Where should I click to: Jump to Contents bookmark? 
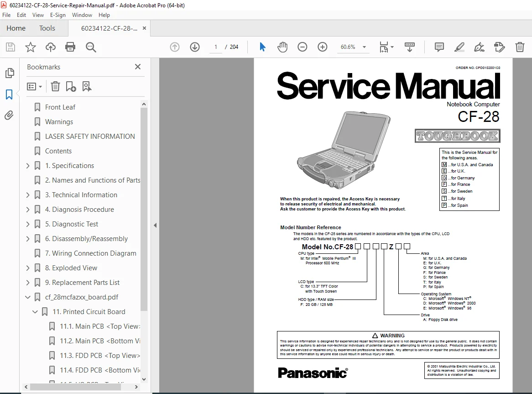pyautogui.click(x=58, y=151)
